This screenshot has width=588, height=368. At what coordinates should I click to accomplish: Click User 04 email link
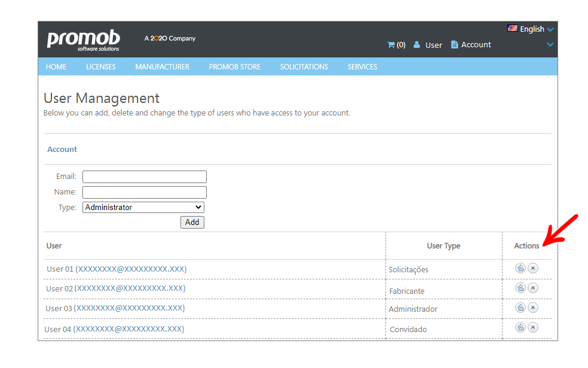(128, 329)
